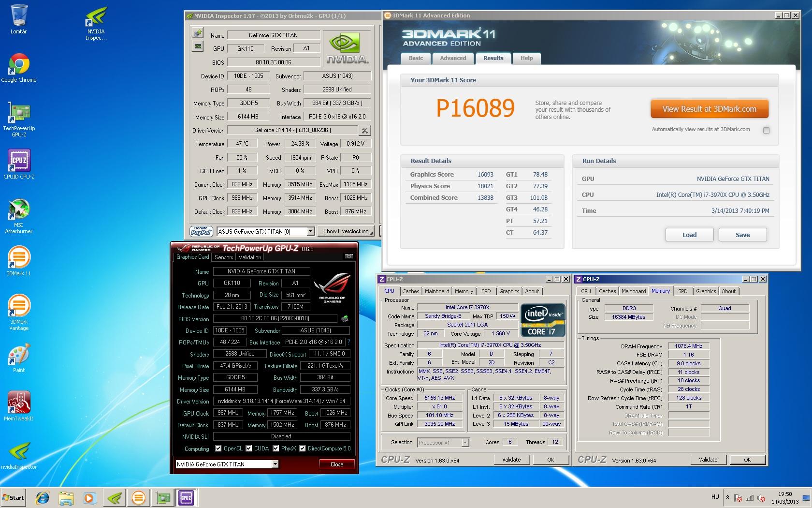Open the Graphics tab in the right CPU-Z window
The image size is (812, 508).
706,291
